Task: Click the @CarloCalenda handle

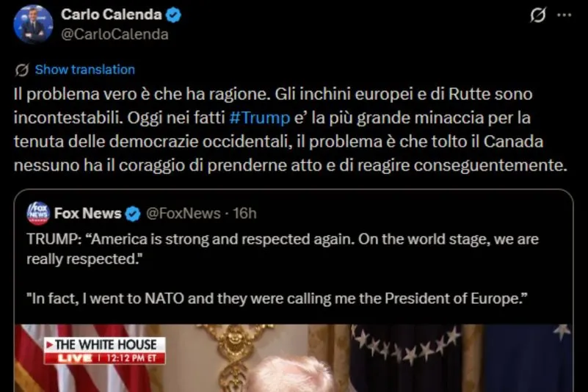Action: point(115,35)
